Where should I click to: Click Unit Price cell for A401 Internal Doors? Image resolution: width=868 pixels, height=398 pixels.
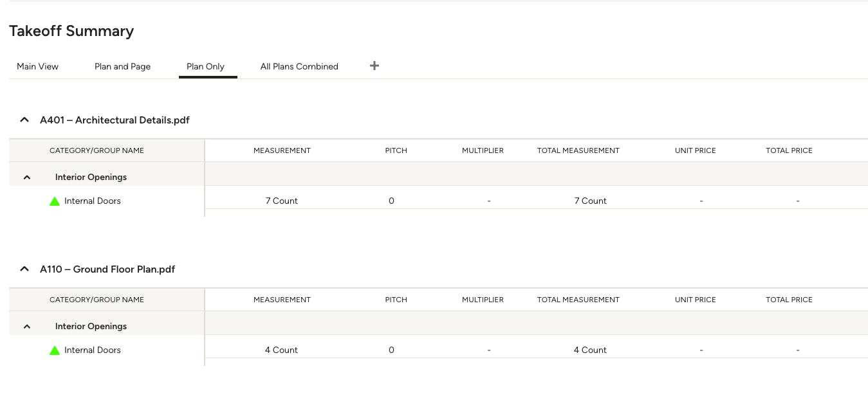point(701,201)
